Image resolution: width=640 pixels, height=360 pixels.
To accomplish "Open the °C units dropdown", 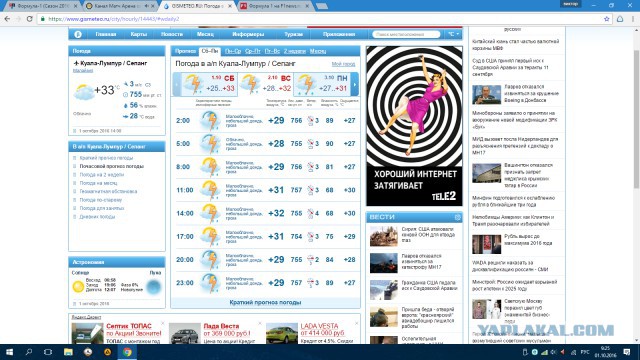I will 453,34.
